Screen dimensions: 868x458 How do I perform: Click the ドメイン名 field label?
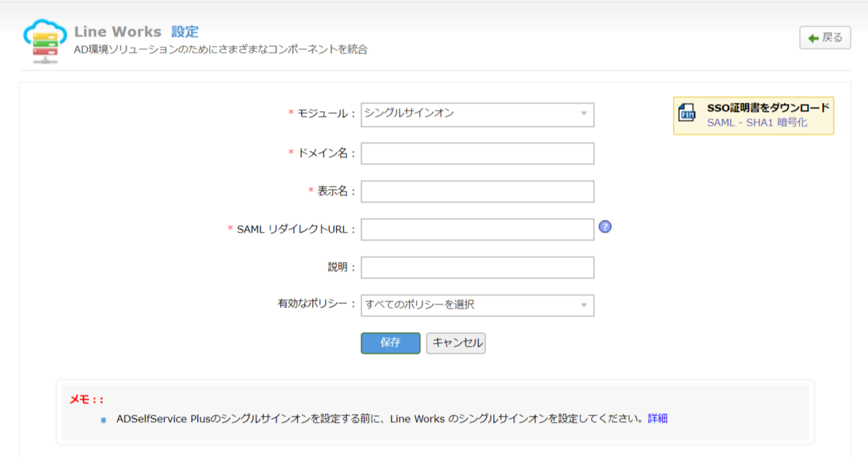[x=323, y=153]
